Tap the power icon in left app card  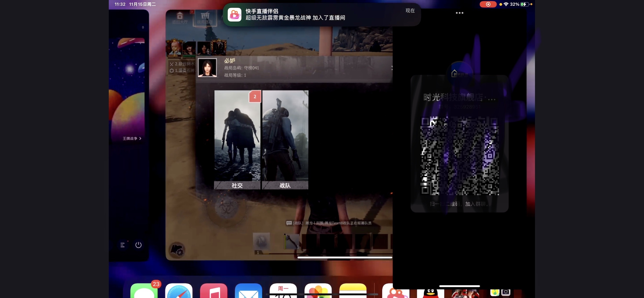[138, 245]
